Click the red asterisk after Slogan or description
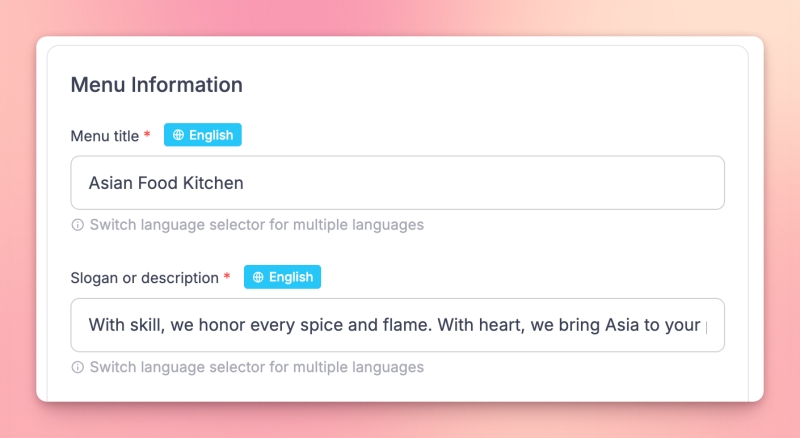The height and width of the screenshot is (438, 800). click(227, 277)
